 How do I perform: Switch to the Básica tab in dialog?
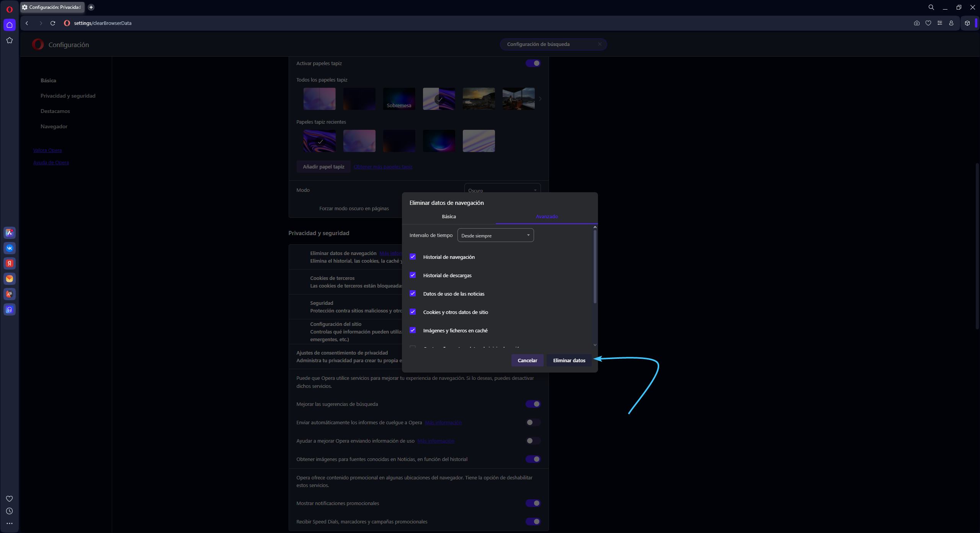tap(449, 216)
